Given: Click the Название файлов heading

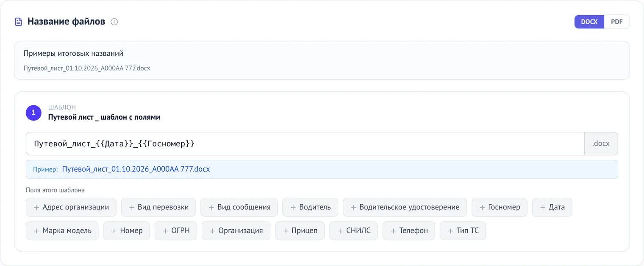Looking at the screenshot, I should tap(66, 22).
